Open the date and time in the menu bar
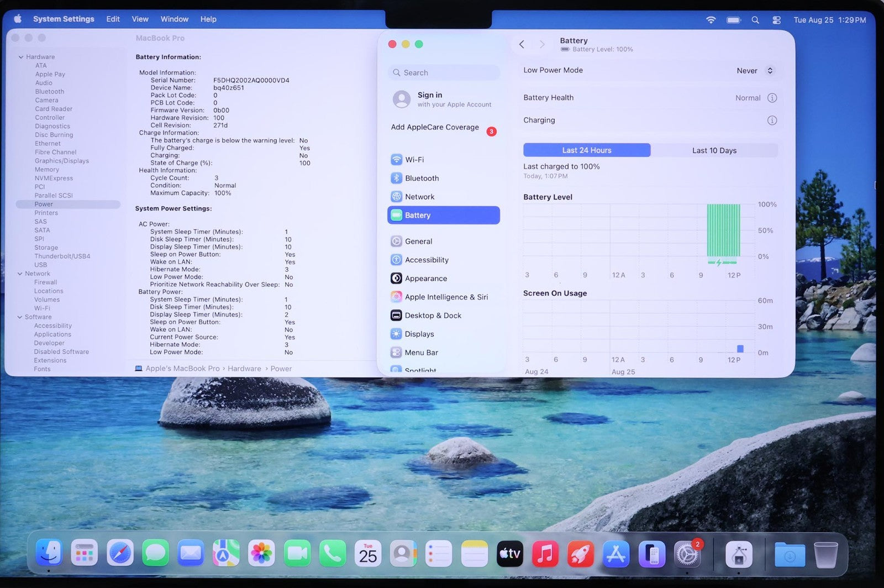 pyautogui.click(x=830, y=20)
